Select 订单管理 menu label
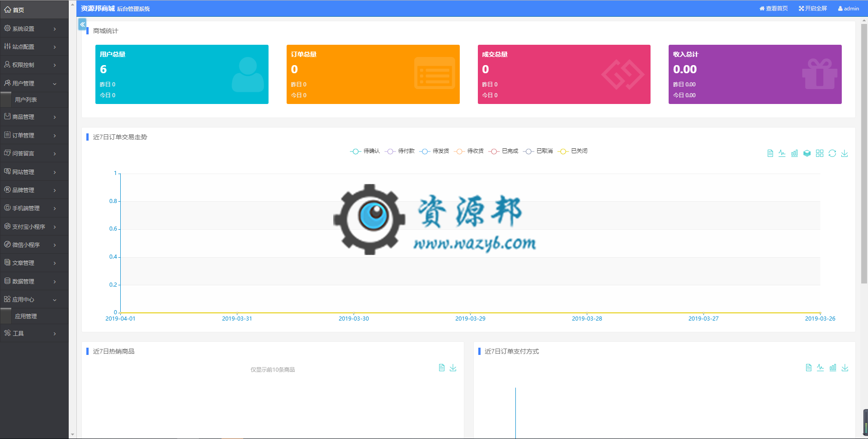This screenshot has height=439, width=868. coord(23,135)
